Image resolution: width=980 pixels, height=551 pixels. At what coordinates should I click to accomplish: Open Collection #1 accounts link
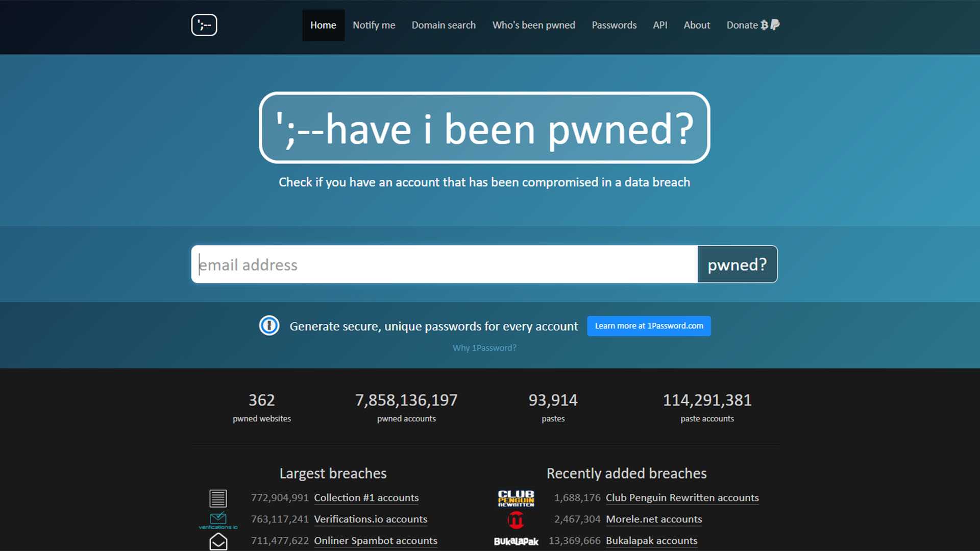366,498
